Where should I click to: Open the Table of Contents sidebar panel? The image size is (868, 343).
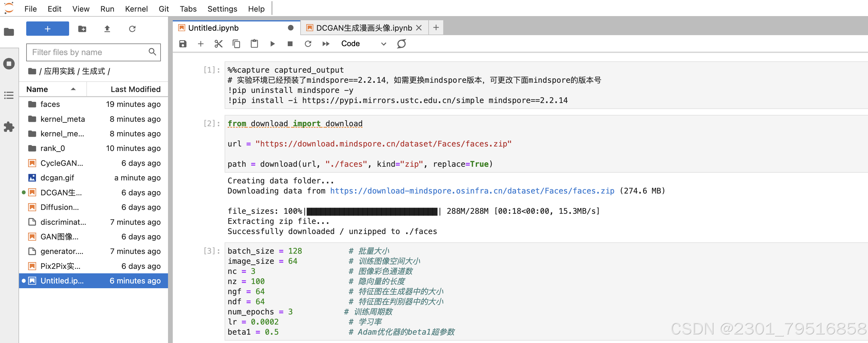[9, 95]
